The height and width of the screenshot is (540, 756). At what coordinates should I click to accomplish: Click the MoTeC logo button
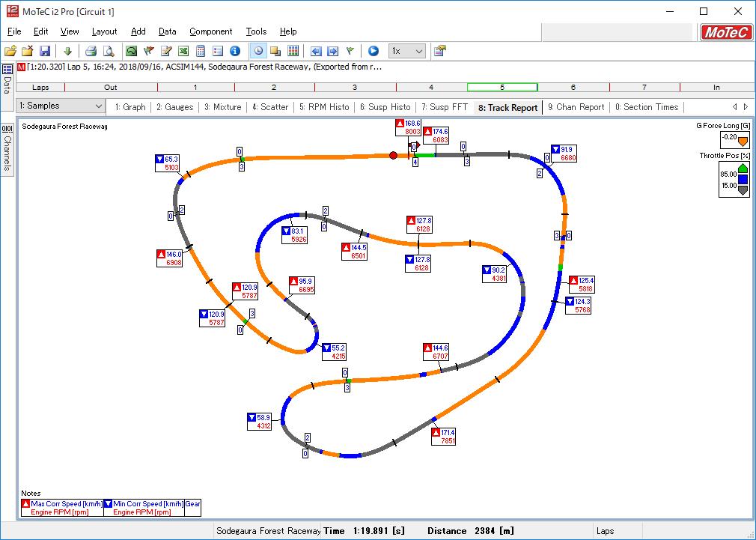point(725,32)
